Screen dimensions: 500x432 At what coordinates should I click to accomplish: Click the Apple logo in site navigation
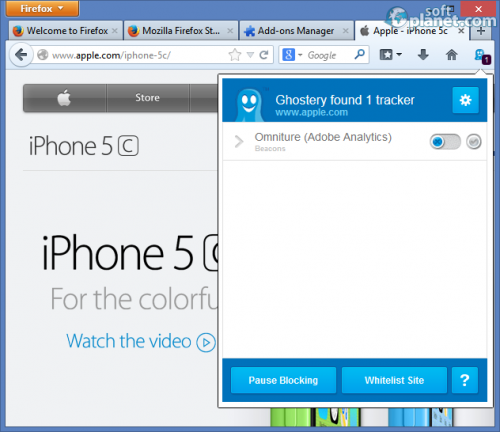(x=64, y=98)
